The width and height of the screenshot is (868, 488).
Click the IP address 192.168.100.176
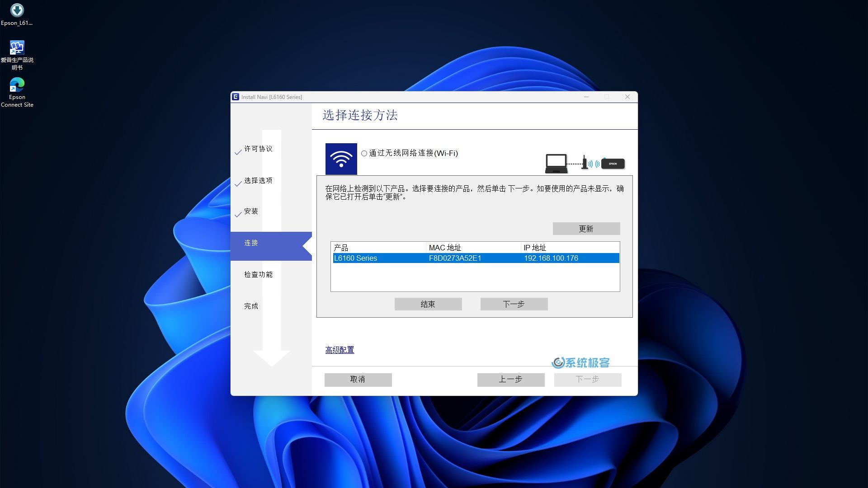[x=551, y=258]
